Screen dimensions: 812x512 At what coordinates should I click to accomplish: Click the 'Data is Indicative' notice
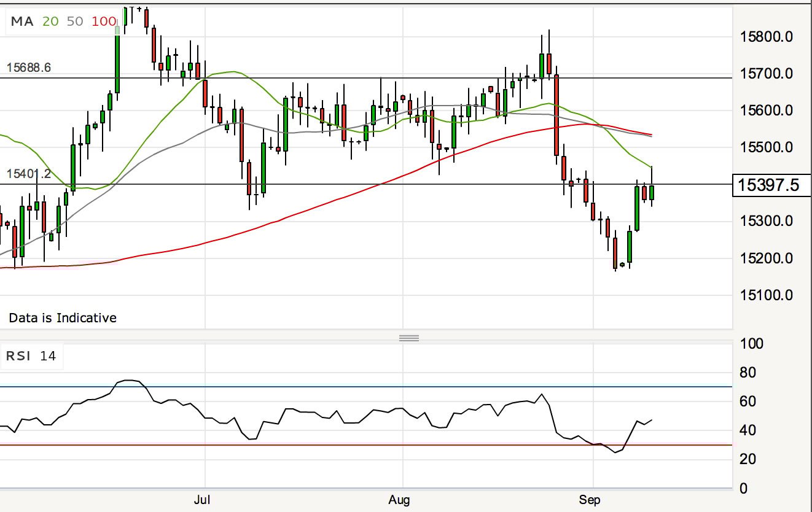click(x=62, y=318)
